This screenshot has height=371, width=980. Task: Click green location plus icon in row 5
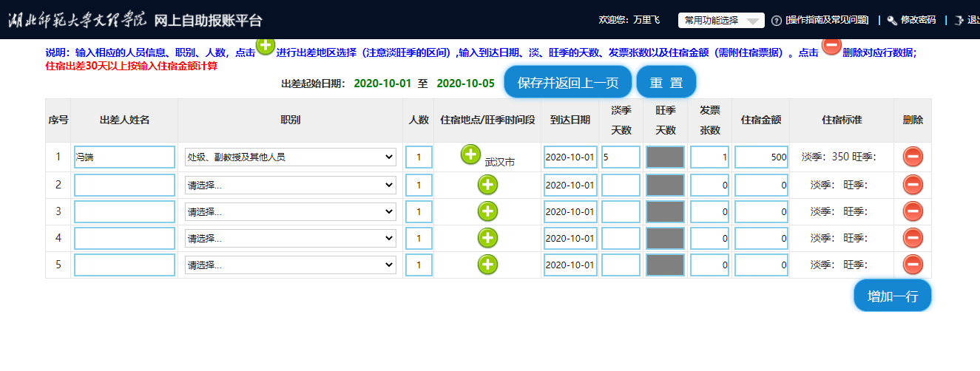pos(487,265)
